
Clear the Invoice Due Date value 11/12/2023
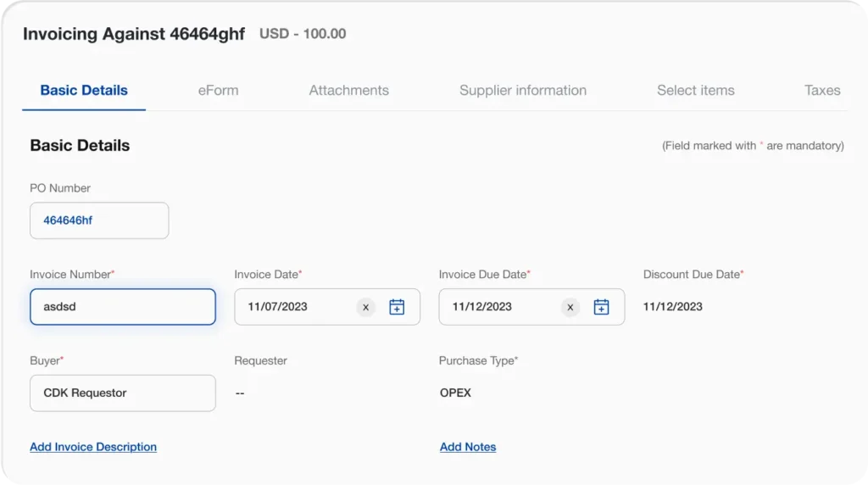point(570,307)
